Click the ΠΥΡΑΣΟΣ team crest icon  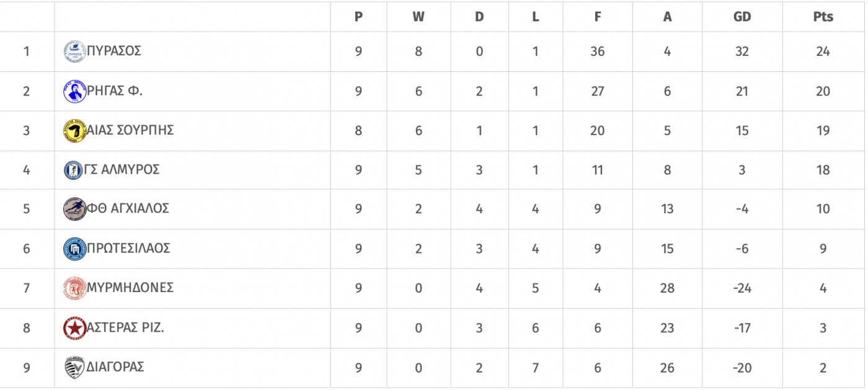coord(74,51)
